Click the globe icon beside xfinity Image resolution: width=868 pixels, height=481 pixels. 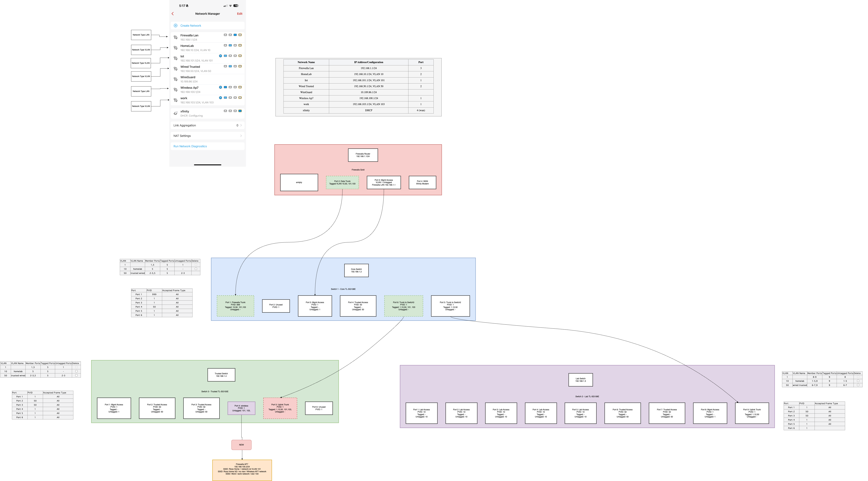point(176,113)
